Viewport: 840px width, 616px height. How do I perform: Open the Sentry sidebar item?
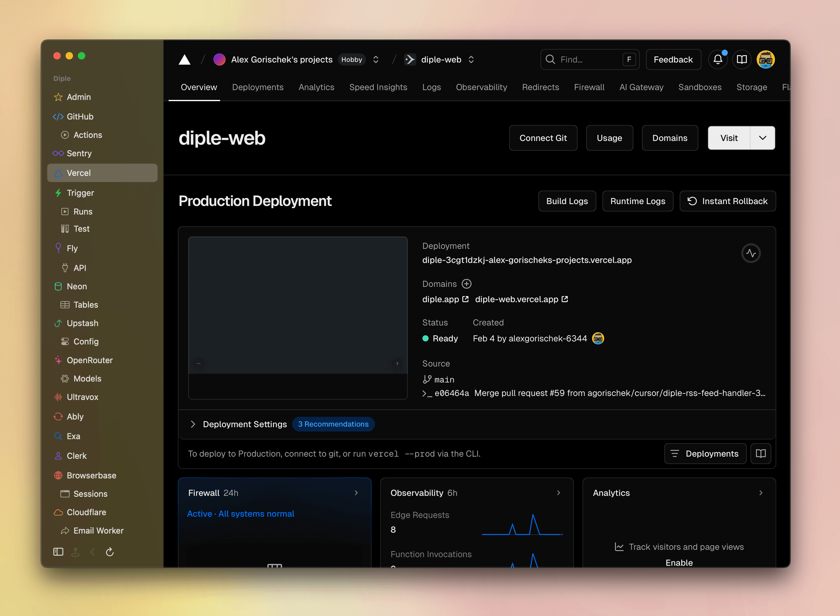79,153
